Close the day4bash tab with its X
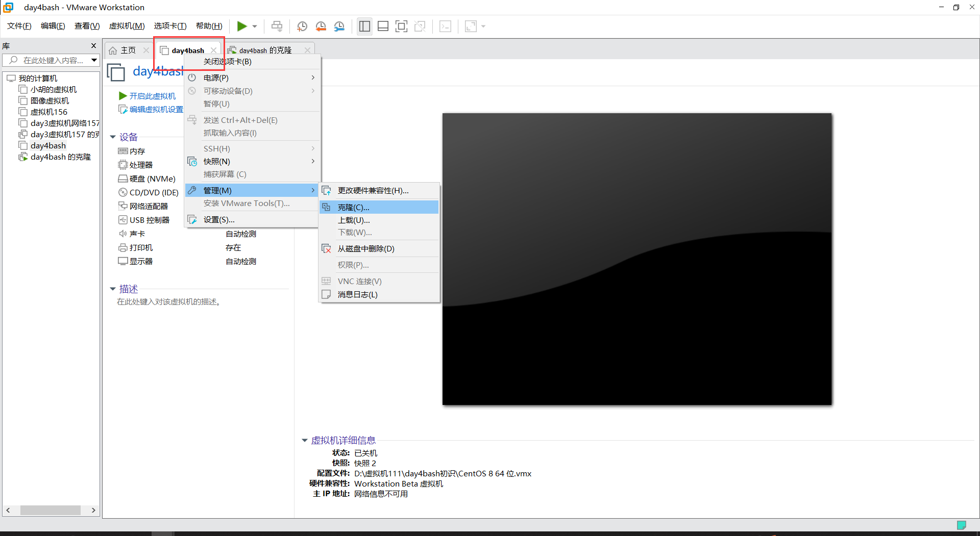Viewport: 980px width, 536px height. click(x=214, y=50)
